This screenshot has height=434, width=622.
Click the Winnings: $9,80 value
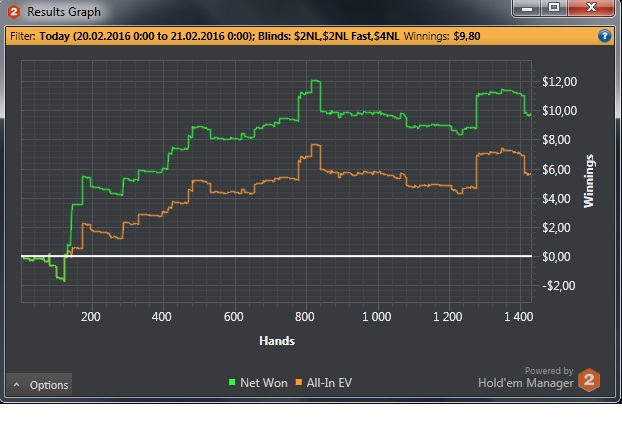(x=442, y=36)
